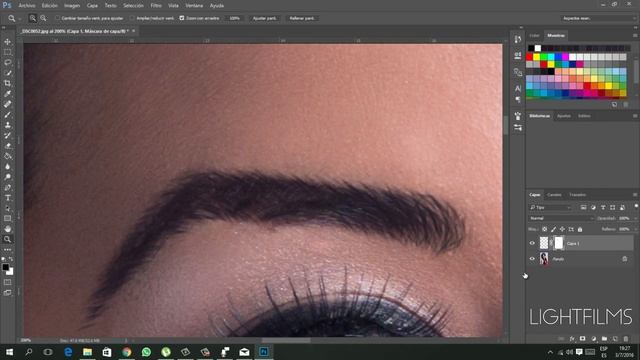This screenshot has height=360, width=640.
Task: Select the Eyedropper tool
Action: click(7, 94)
